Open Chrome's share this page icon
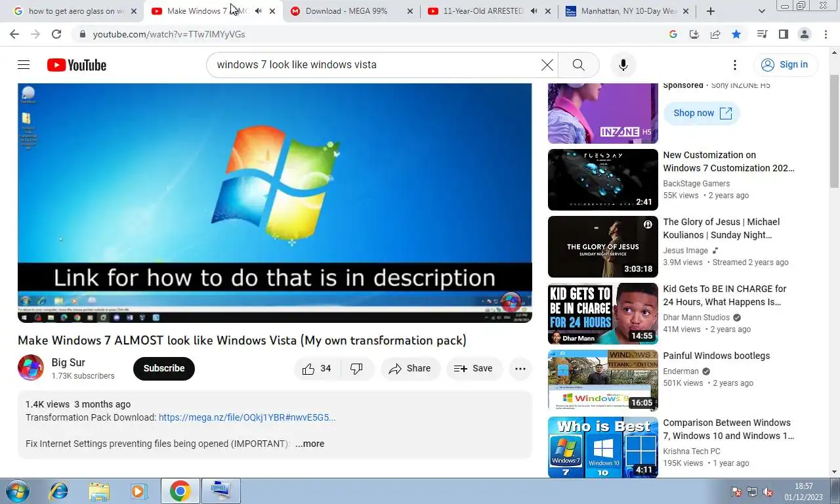 [715, 34]
